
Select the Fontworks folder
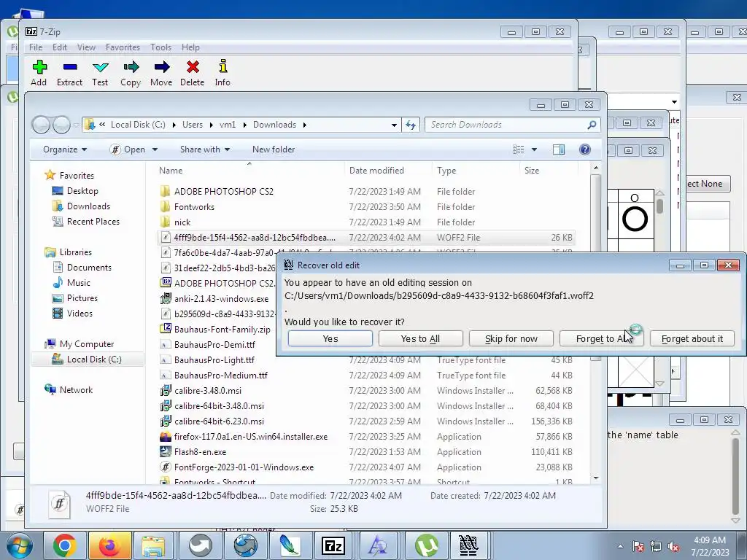(194, 206)
